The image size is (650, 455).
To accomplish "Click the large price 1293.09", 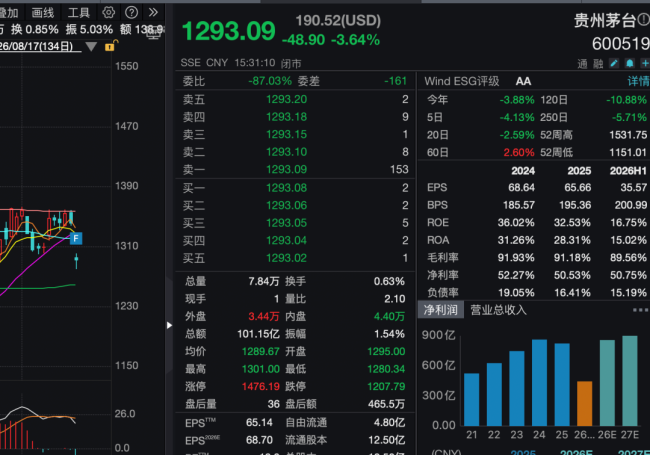I will click(228, 31).
